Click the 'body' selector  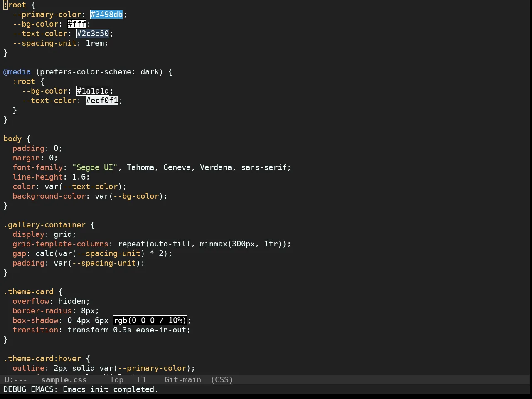(x=12, y=139)
